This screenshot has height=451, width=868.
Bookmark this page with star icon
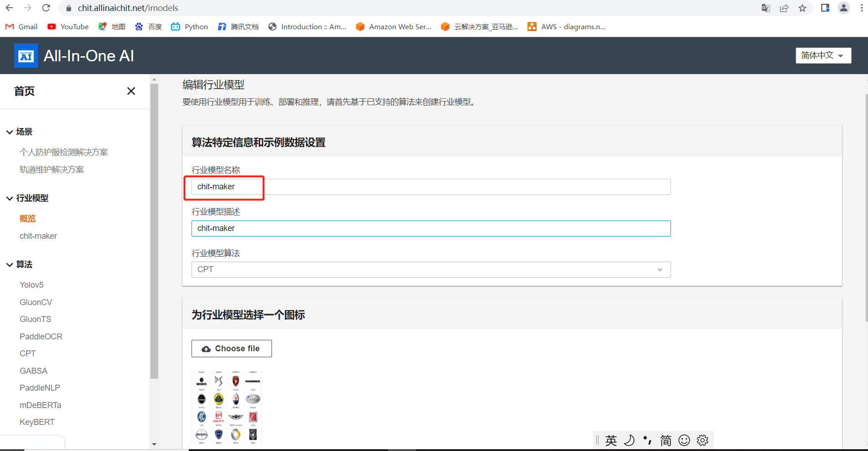coord(802,8)
